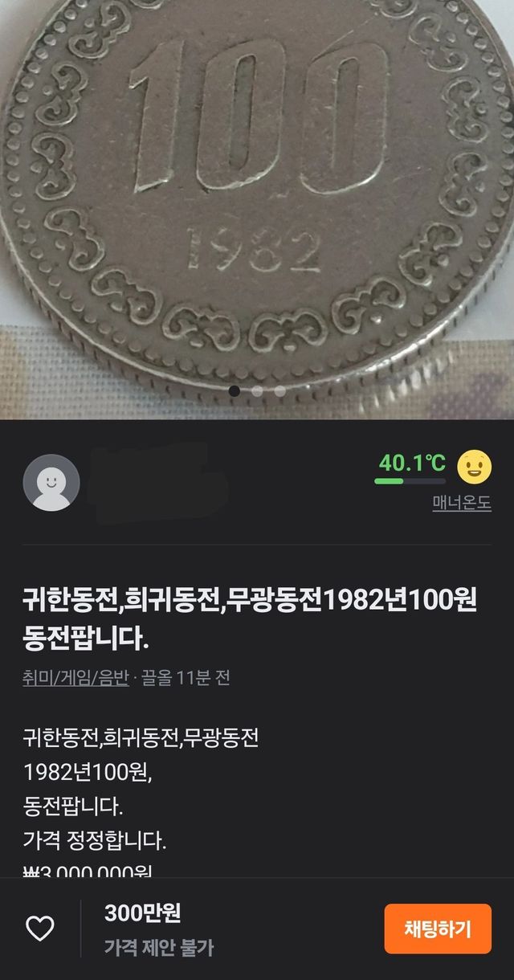
Task: Tap the heart icon to like listing
Action: [x=40, y=929]
